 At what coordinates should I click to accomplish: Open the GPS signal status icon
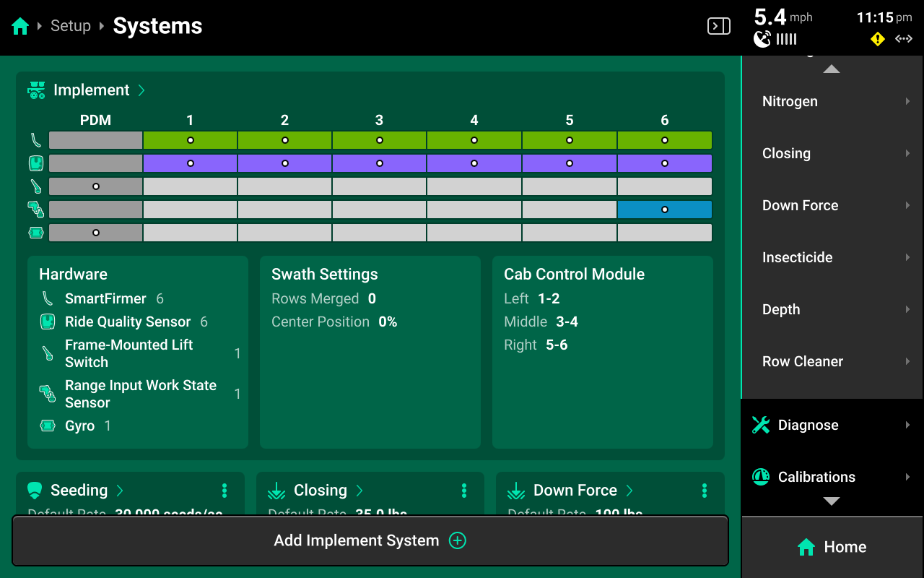[762, 39]
